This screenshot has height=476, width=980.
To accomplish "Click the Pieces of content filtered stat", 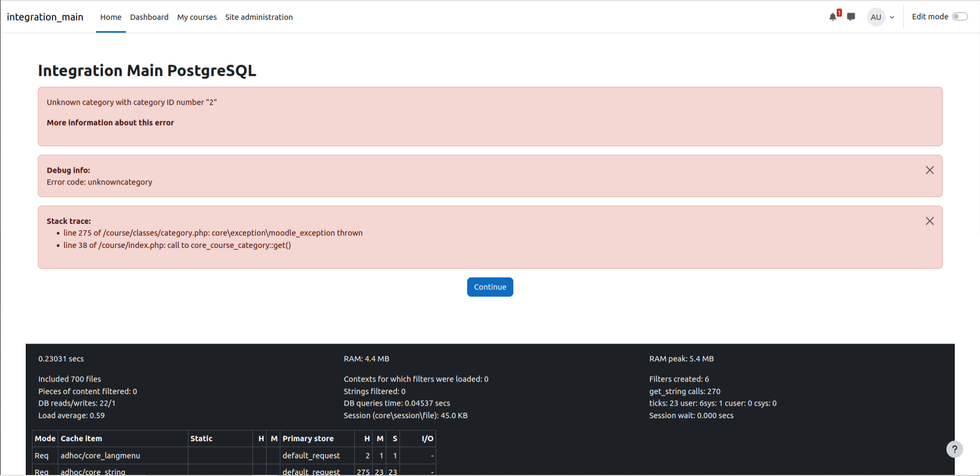I will tap(88, 391).
